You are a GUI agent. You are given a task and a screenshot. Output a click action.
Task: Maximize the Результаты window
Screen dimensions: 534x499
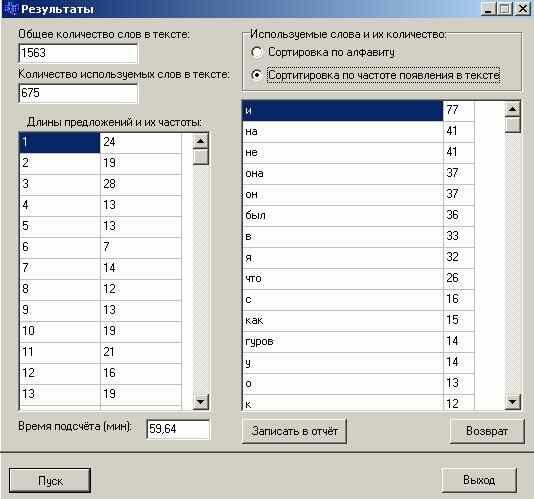[505, 9]
